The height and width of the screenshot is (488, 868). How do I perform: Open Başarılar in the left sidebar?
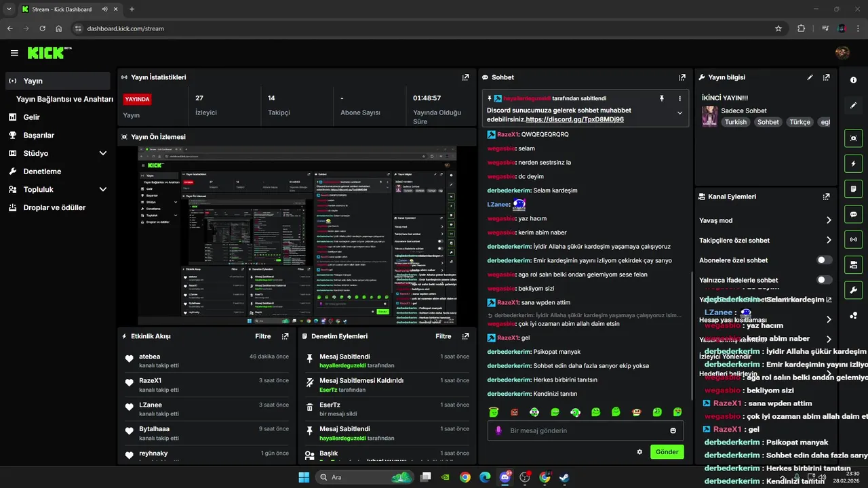tap(57, 136)
